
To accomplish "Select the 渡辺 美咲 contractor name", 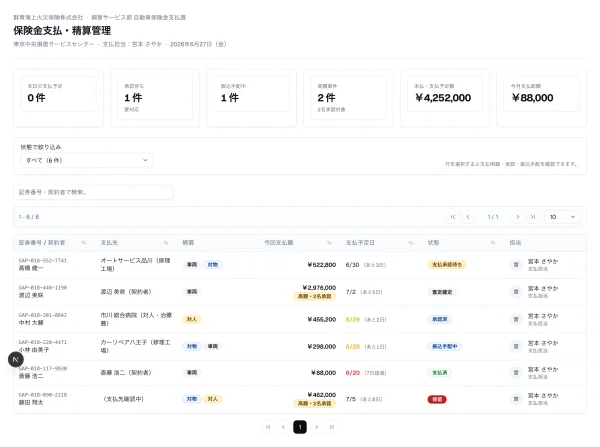I will [31, 296].
